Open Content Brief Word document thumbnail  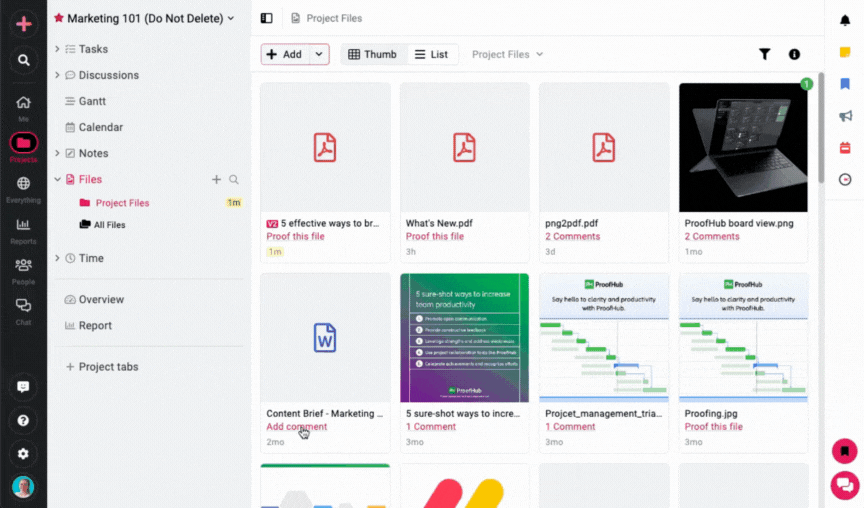(x=325, y=338)
